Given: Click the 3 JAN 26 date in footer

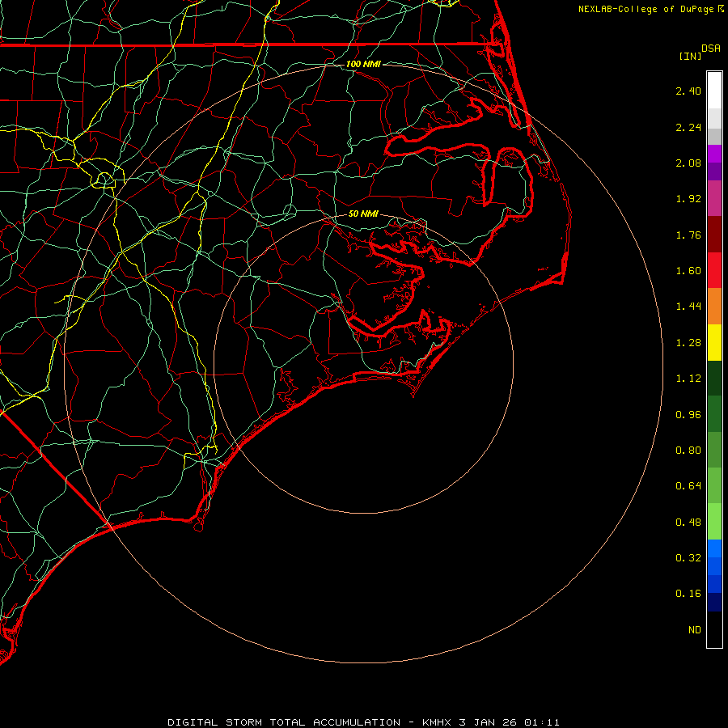Looking at the screenshot, I should [488, 722].
